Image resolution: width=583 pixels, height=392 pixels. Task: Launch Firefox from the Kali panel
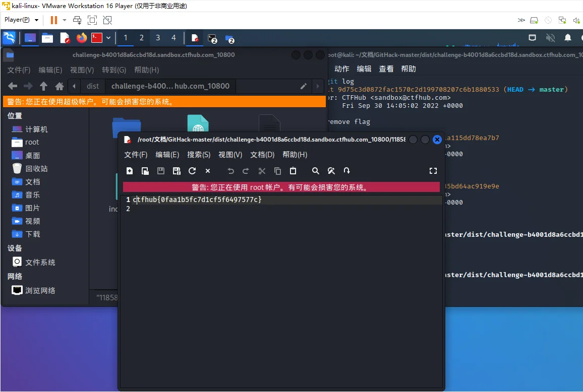[x=82, y=38]
